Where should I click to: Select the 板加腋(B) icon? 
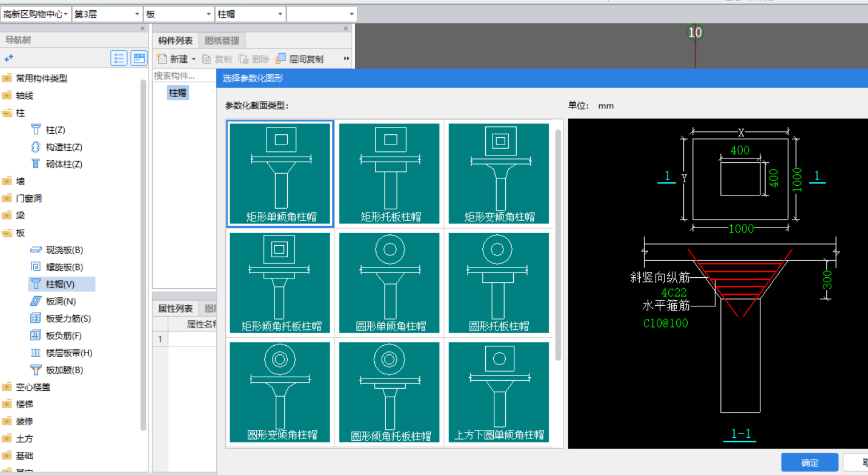click(35, 370)
